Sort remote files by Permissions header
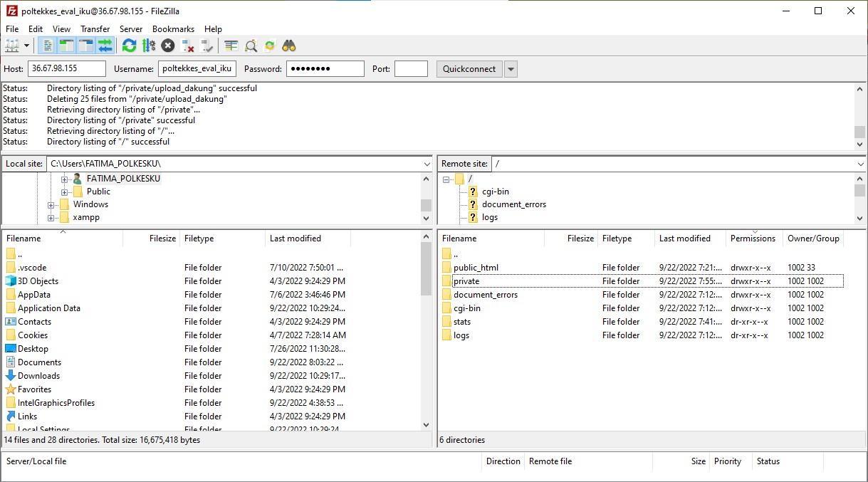 click(753, 239)
